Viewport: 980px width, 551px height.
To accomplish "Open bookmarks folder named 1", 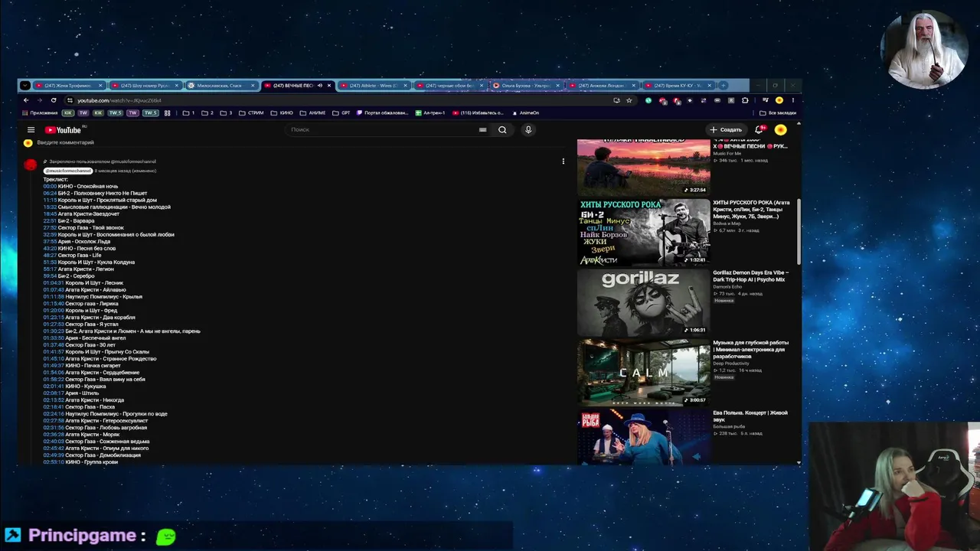I will tap(188, 113).
